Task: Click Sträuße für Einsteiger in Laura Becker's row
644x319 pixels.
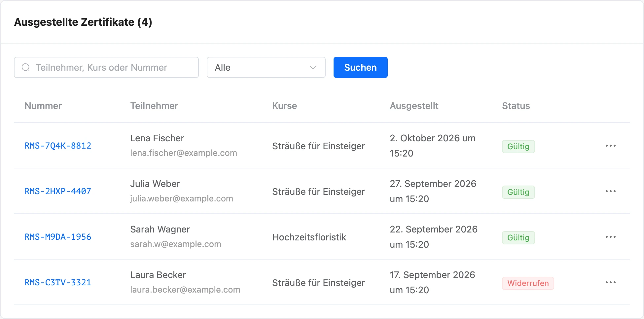Action: tap(319, 283)
